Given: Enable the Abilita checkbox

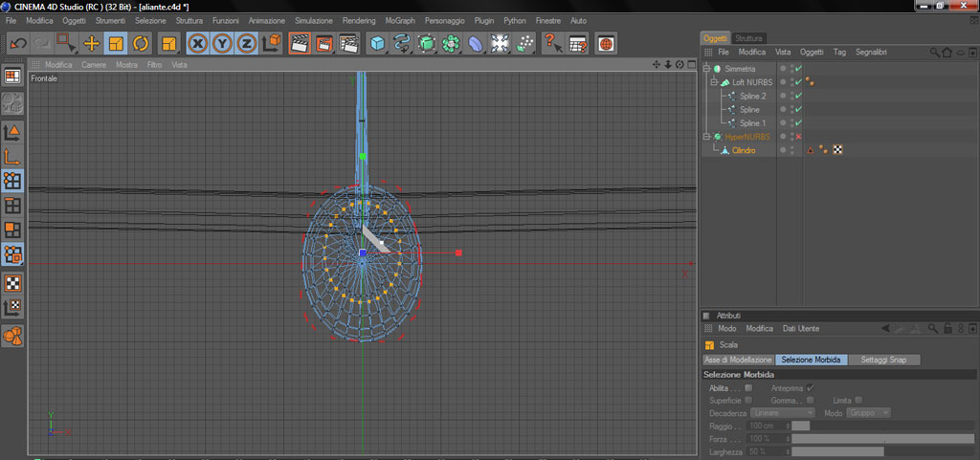Looking at the screenshot, I should [x=748, y=388].
